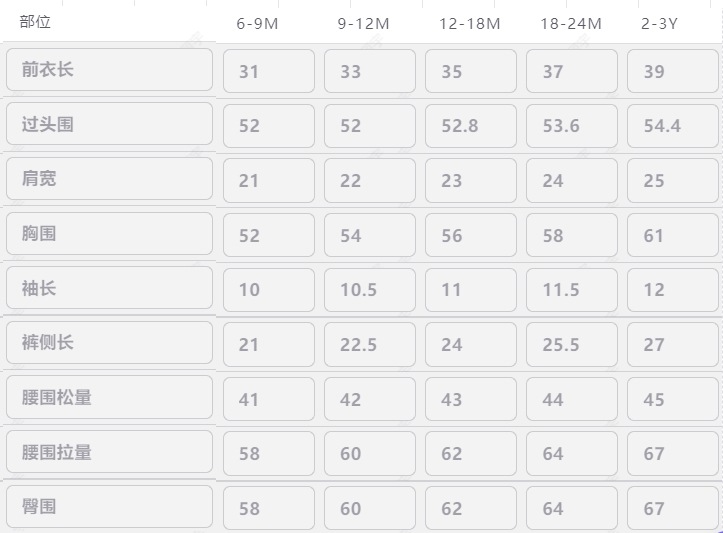The width and height of the screenshot is (723, 533).
Task: Click the 6-9M size column header
Action: [x=257, y=24]
